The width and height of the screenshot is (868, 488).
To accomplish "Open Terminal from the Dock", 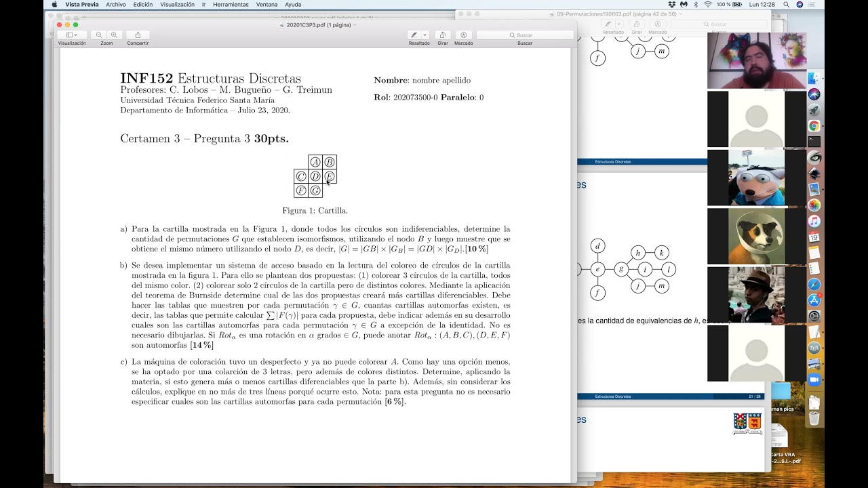I will pos(814,142).
